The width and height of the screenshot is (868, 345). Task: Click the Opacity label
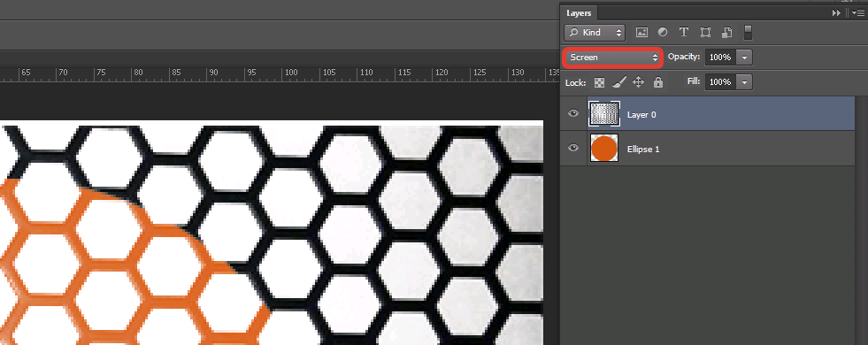point(684,57)
